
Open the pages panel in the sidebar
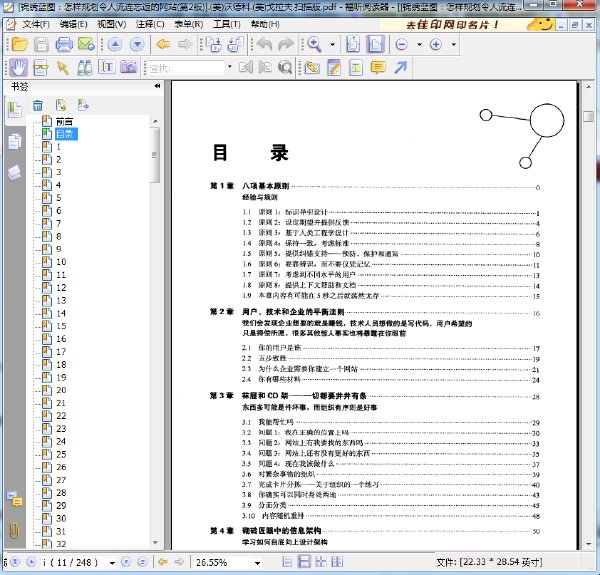click(15, 142)
